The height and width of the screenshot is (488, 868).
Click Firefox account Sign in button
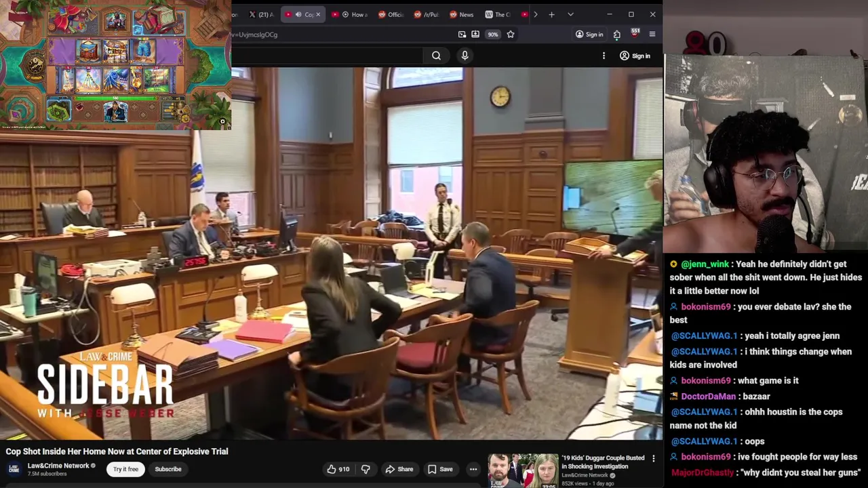[x=589, y=35]
